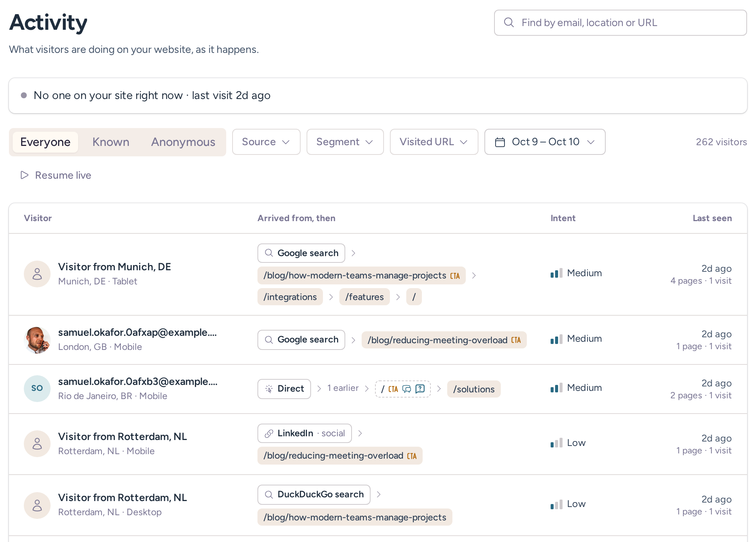Click DuckDuckGo search magnifier icon

[x=269, y=495]
